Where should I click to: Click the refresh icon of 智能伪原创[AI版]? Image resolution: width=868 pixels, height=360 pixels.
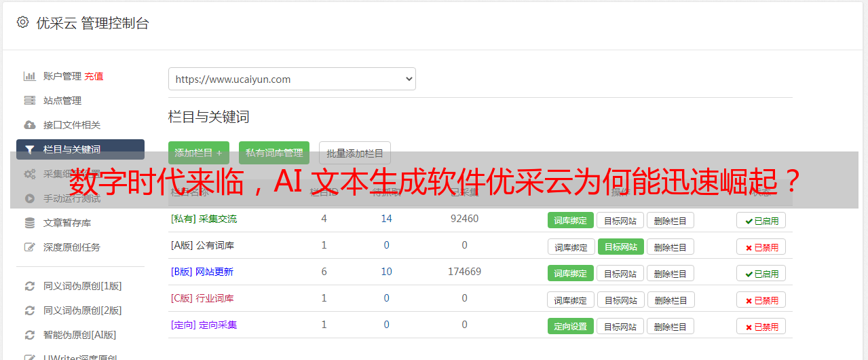coord(29,335)
